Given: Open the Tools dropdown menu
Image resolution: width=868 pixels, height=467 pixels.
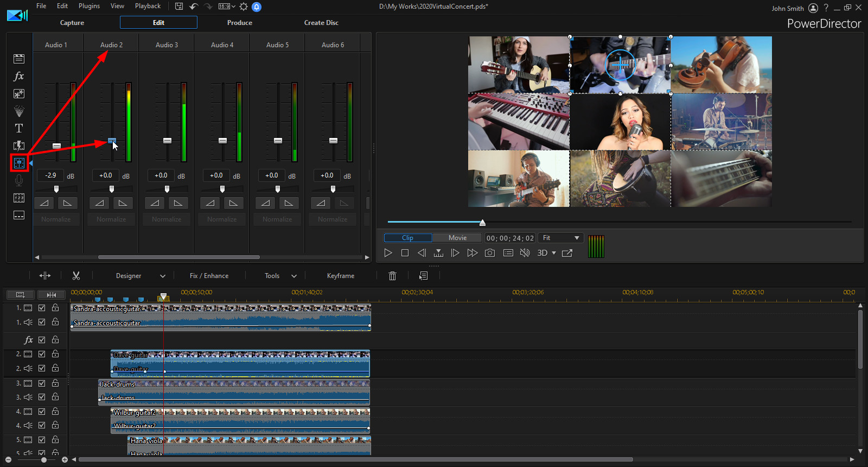Looking at the screenshot, I should [x=293, y=276].
